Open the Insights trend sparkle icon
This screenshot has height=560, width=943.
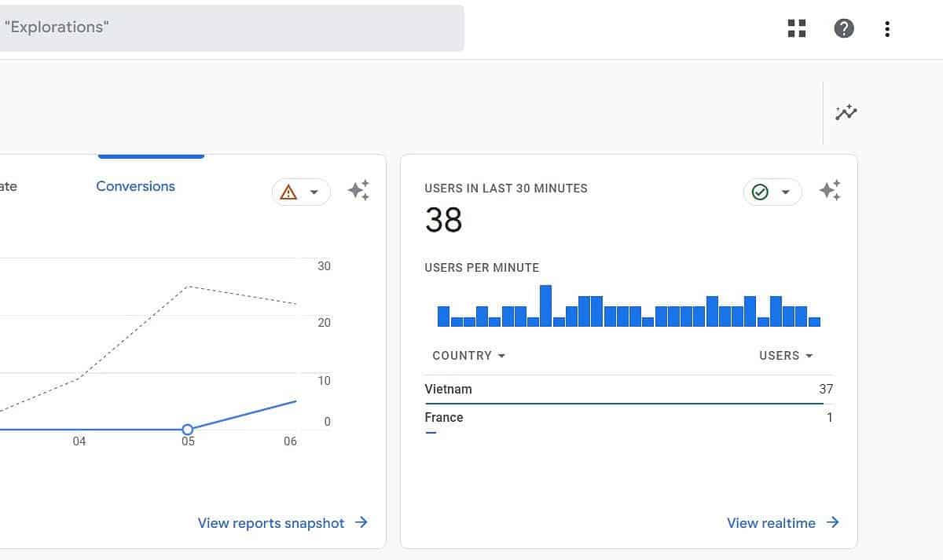point(846,112)
